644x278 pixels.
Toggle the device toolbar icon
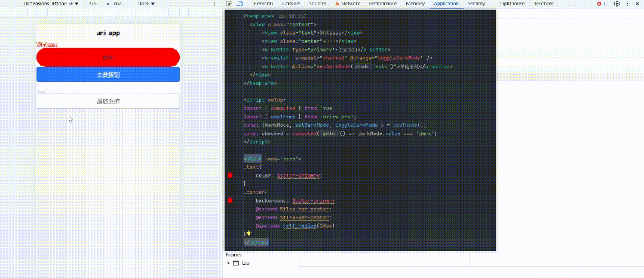[x=240, y=4]
